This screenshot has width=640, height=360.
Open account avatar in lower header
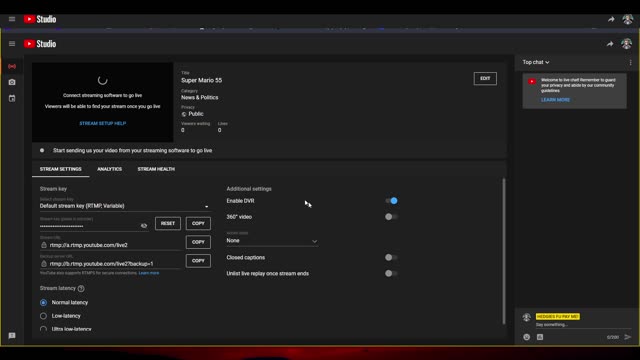coord(627,44)
